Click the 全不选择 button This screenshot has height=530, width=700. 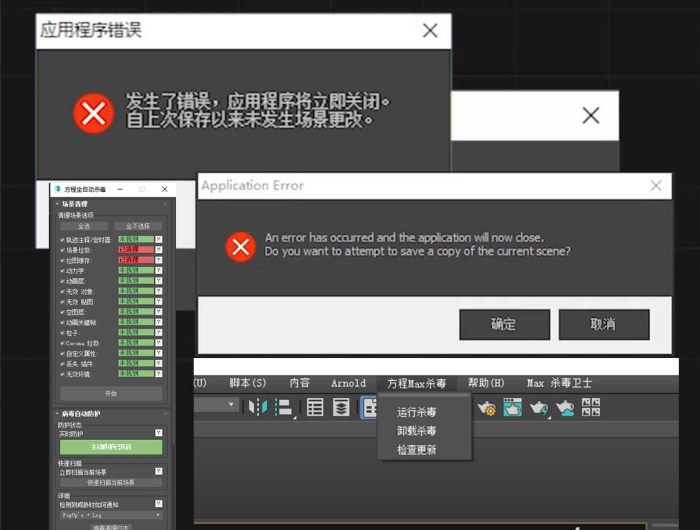click(138, 226)
